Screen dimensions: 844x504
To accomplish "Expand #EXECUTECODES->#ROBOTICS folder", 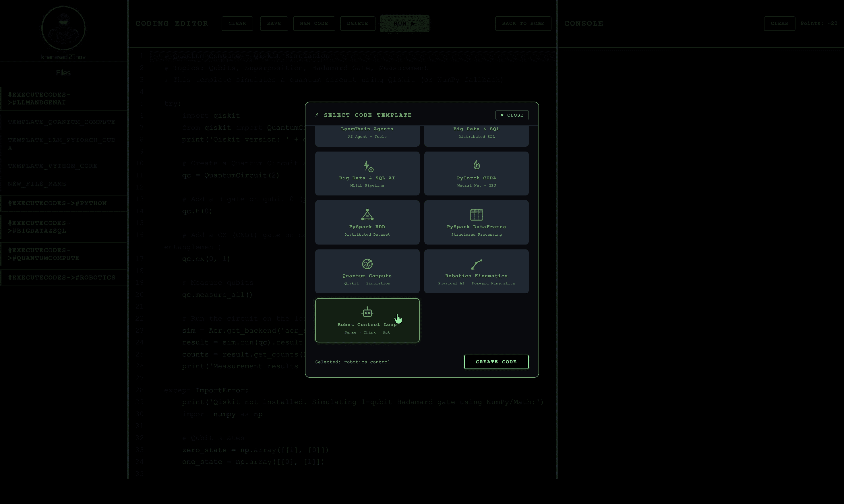I will tap(63, 278).
